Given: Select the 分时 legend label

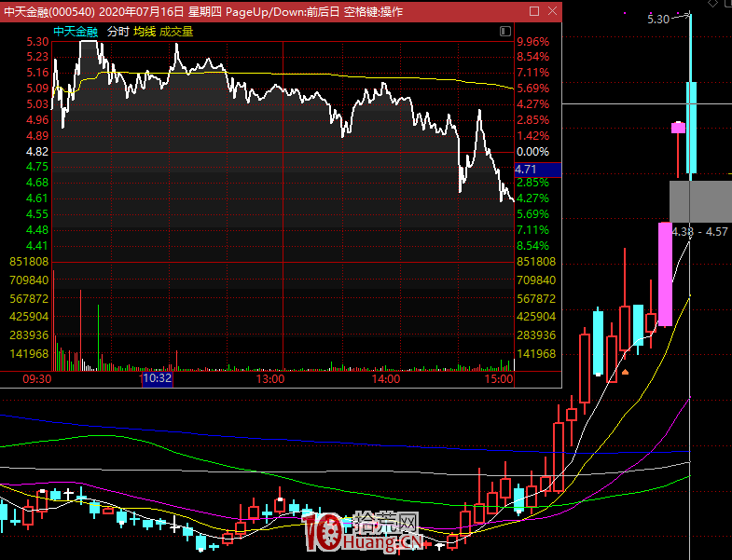Looking at the screenshot, I should pyautogui.click(x=117, y=31).
